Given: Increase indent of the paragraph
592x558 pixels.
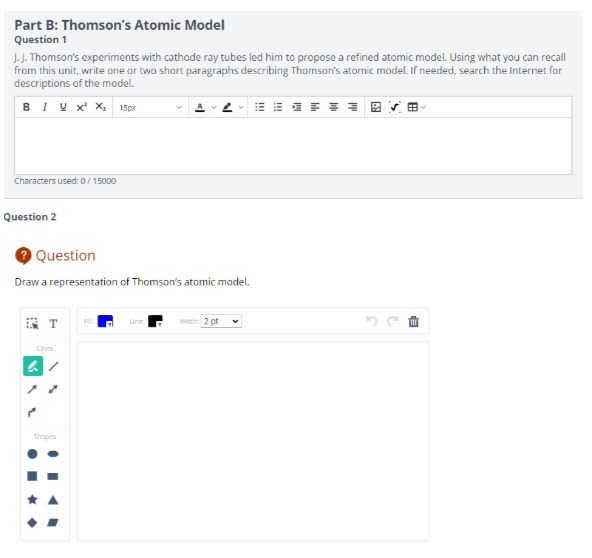Looking at the screenshot, I should tap(297, 107).
